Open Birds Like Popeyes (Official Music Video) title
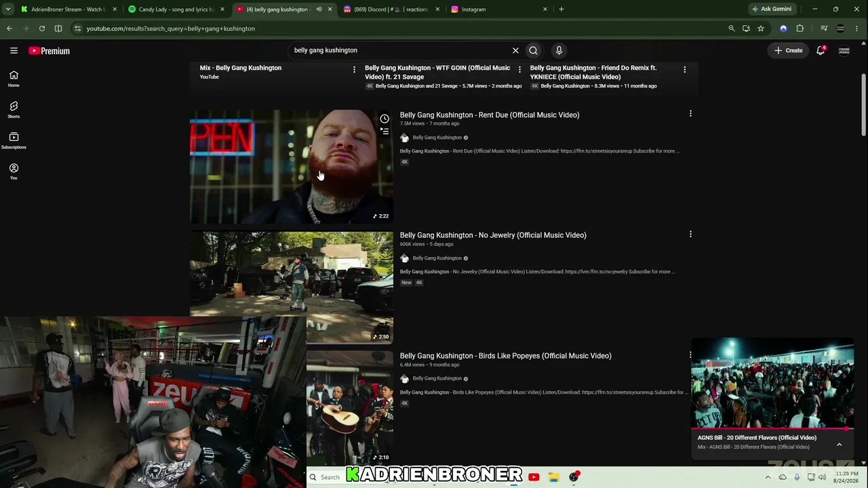This screenshot has width=868, height=488. 506,356
